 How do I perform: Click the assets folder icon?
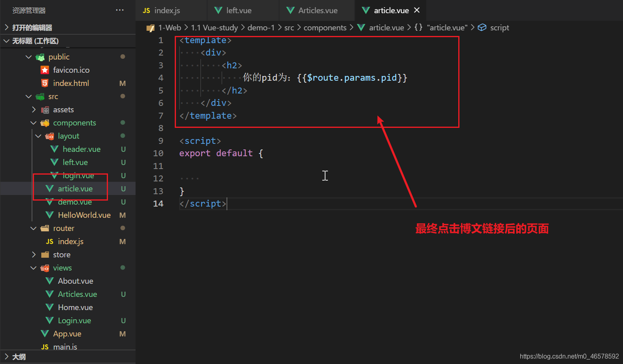click(x=45, y=110)
